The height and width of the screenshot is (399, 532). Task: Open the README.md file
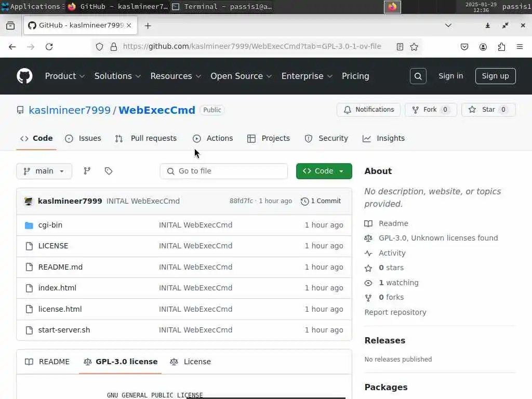(60, 267)
